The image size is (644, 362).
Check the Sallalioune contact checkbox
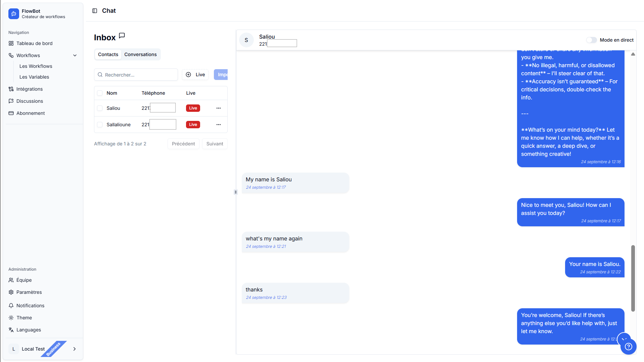(100, 125)
